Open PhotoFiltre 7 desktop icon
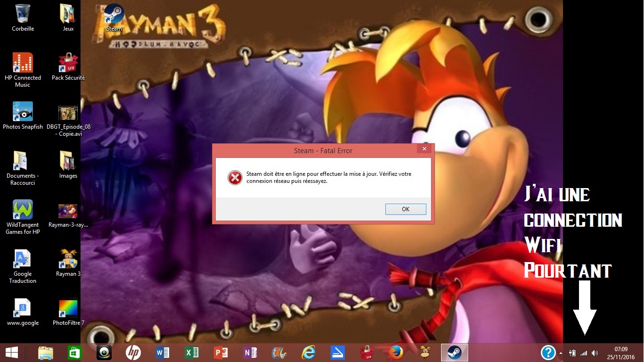644x362 pixels. click(x=68, y=312)
